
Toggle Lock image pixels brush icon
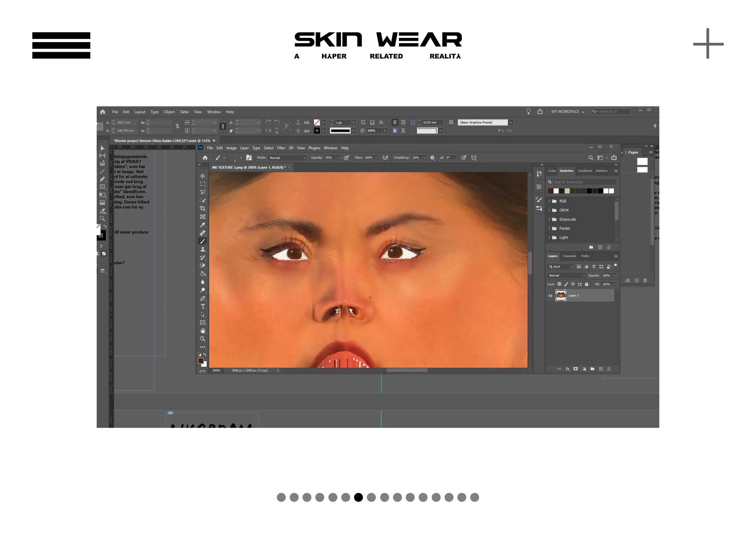(566, 284)
